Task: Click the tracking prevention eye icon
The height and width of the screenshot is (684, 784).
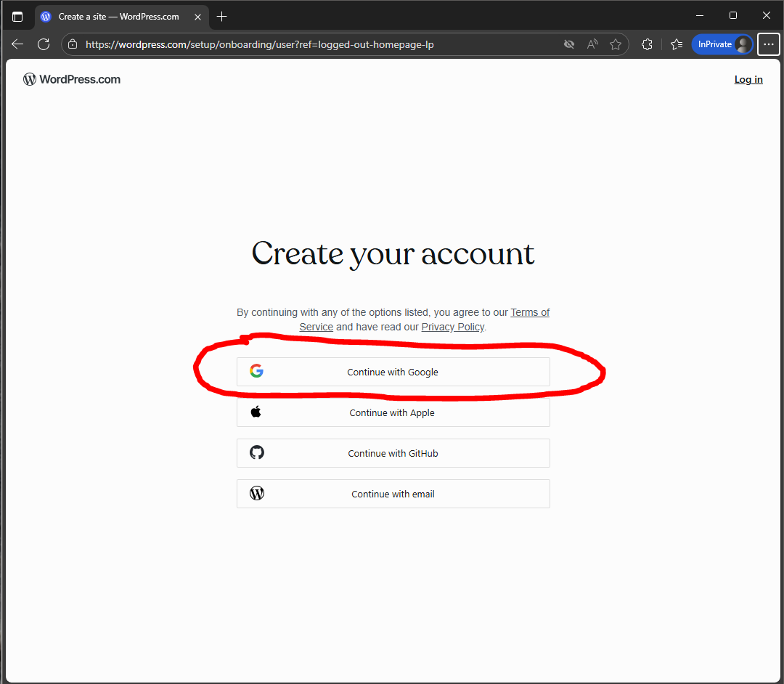Action: click(569, 44)
